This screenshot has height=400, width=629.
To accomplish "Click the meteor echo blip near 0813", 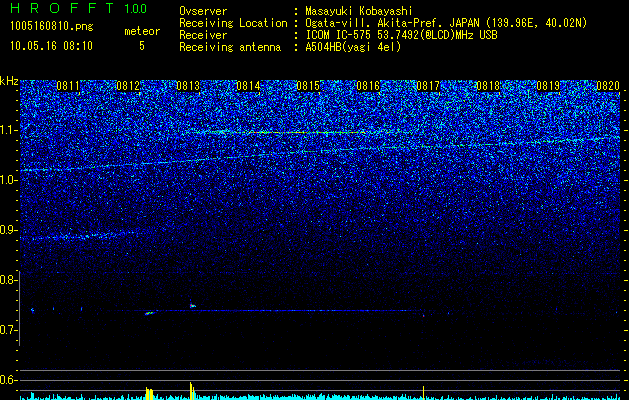I will pyautogui.click(x=193, y=306).
